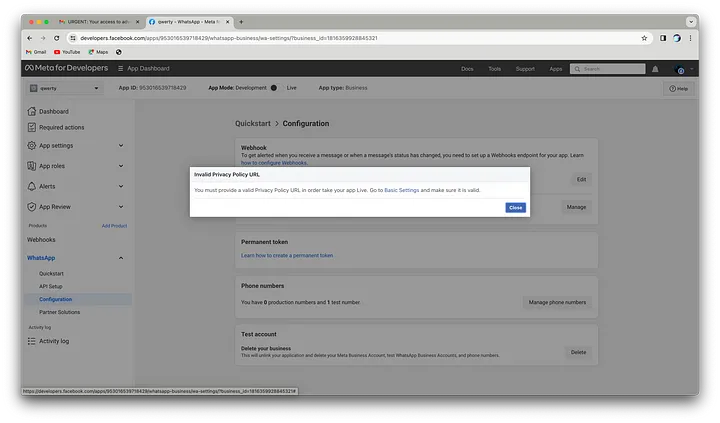Screen dimensions: 720x423
Task: Open Webhooks in the sidebar
Action: click(41, 240)
